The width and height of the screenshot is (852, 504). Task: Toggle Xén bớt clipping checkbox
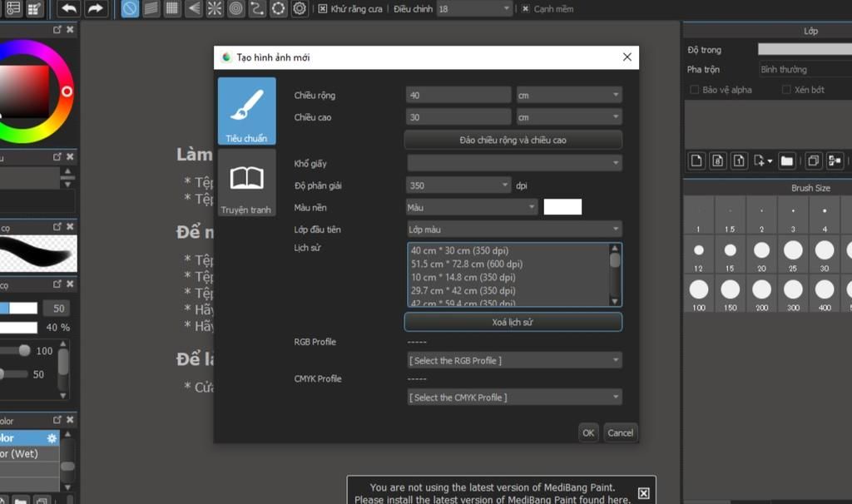point(785,90)
